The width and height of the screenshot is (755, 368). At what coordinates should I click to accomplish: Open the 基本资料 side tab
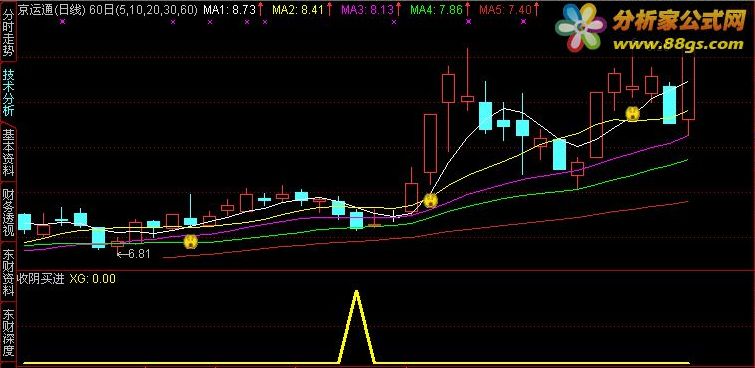(x=8, y=152)
